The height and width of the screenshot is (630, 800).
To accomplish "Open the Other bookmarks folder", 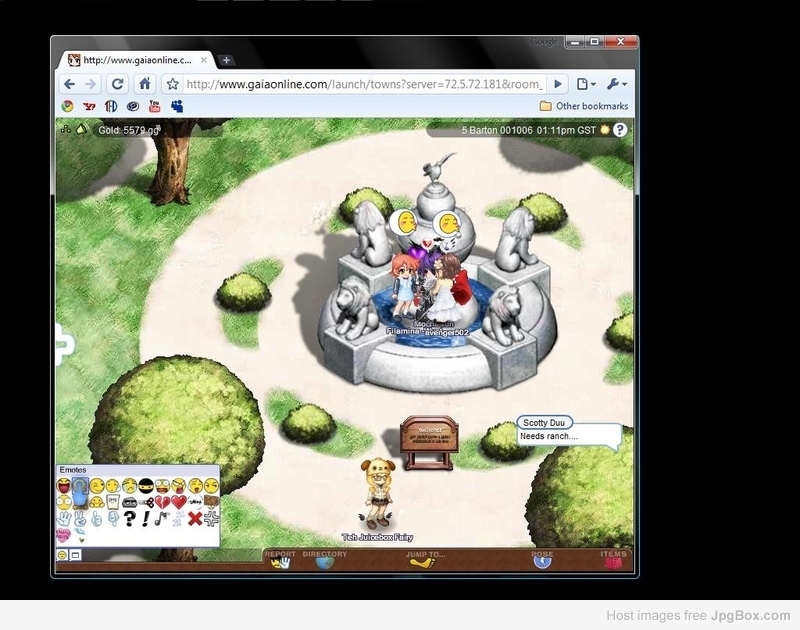I will pos(584,106).
